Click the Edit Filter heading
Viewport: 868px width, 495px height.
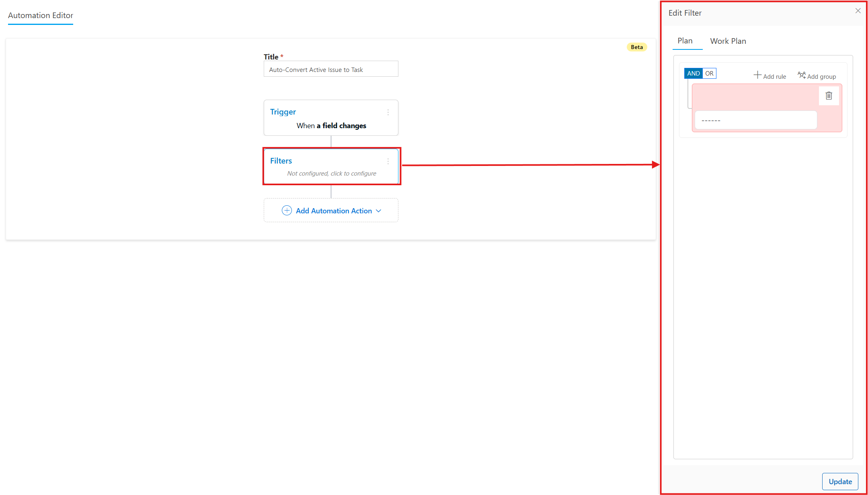(x=685, y=13)
